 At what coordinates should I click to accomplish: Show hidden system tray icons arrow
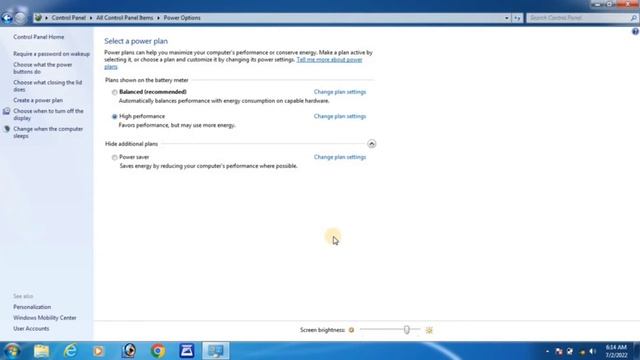(x=547, y=351)
